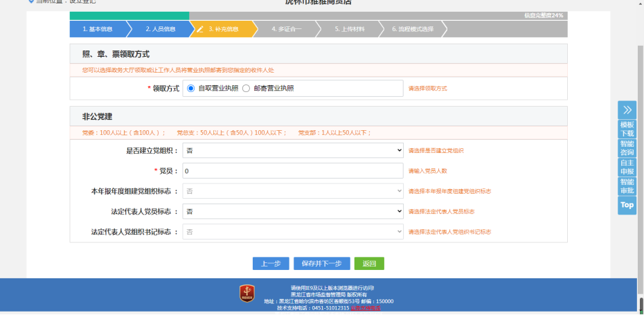This screenshot has height=315, width=644.
Task: Go to step 2. 人员信息
Action: pos(161,29)
